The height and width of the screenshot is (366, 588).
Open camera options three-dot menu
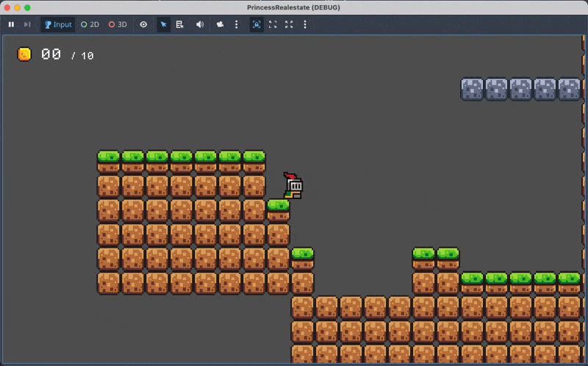point(236,24)
